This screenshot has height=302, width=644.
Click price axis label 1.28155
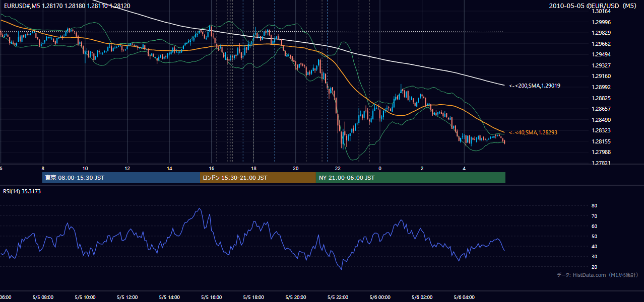tap(601, 141)
